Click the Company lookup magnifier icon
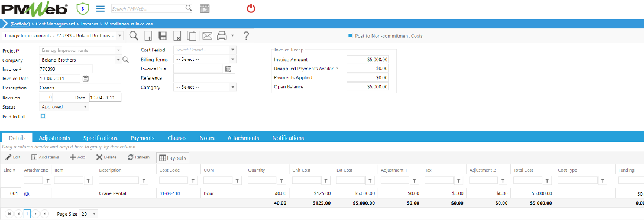 coord(126,60)
